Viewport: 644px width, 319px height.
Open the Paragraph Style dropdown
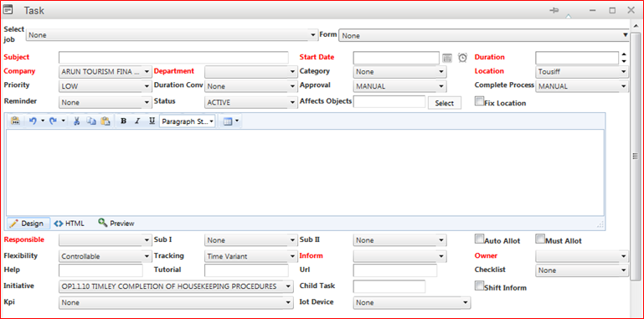pyautogui.click(x=187, y=121)
